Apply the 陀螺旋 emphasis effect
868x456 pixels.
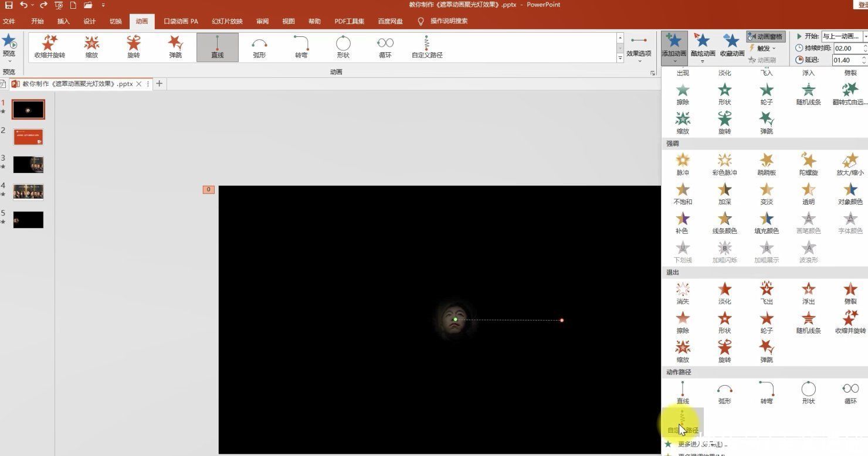pos(808,164)
